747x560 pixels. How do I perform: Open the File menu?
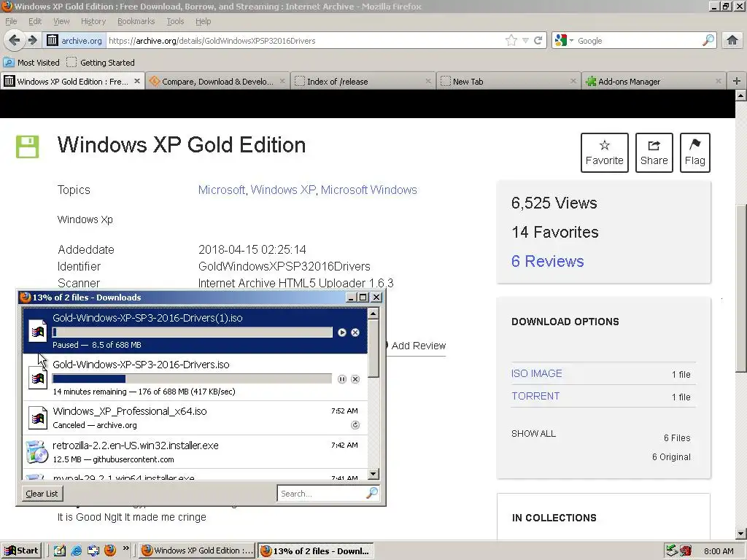(11, 21)
